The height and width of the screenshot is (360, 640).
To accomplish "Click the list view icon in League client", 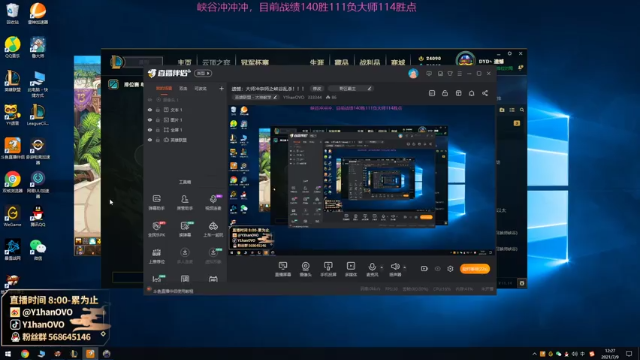I will pyautogui.click(x=512, y=110).
